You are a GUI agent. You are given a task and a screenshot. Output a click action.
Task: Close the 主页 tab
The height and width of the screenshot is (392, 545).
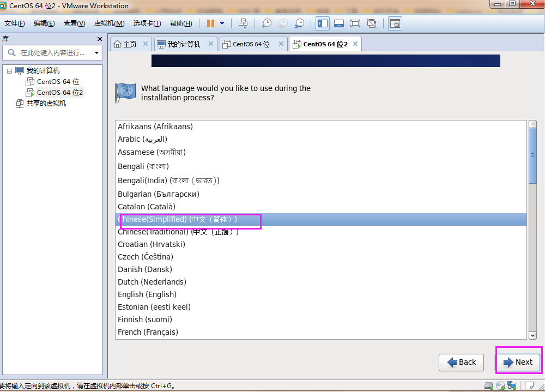tap(146, 44)
